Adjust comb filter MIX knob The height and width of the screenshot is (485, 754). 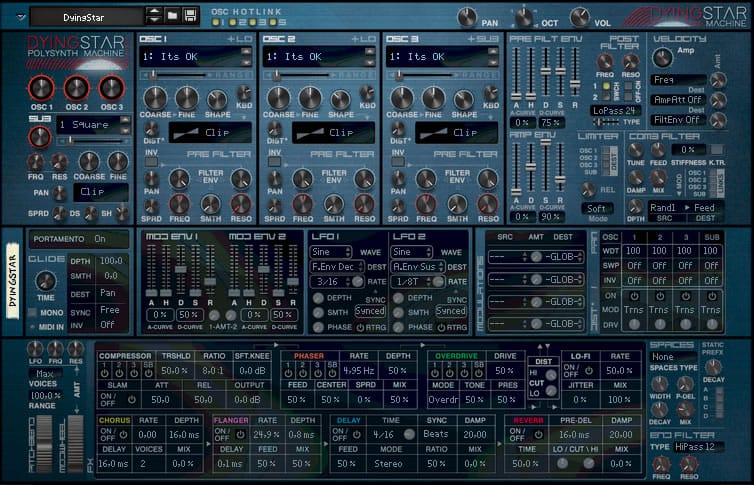click(658, 178)
